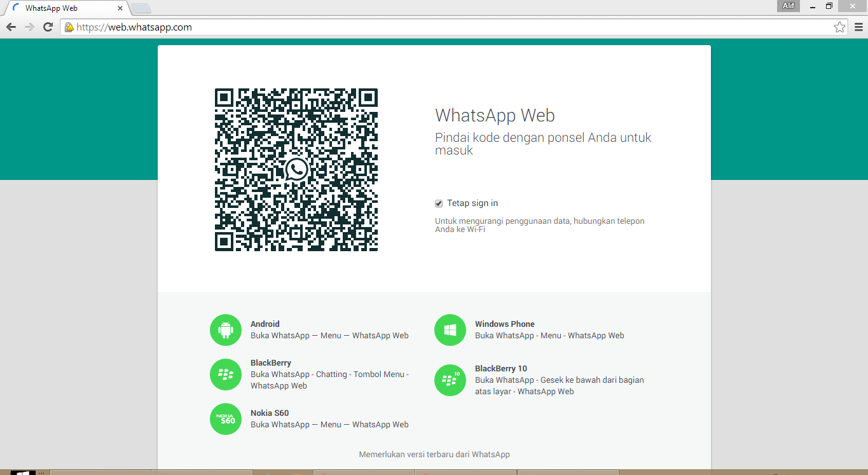Click the Android instruction 'Buka WhatsApp — Menu — WhatsApp Web'
Viewport: 868px width, 475px height.
click(x=329, y=336)
